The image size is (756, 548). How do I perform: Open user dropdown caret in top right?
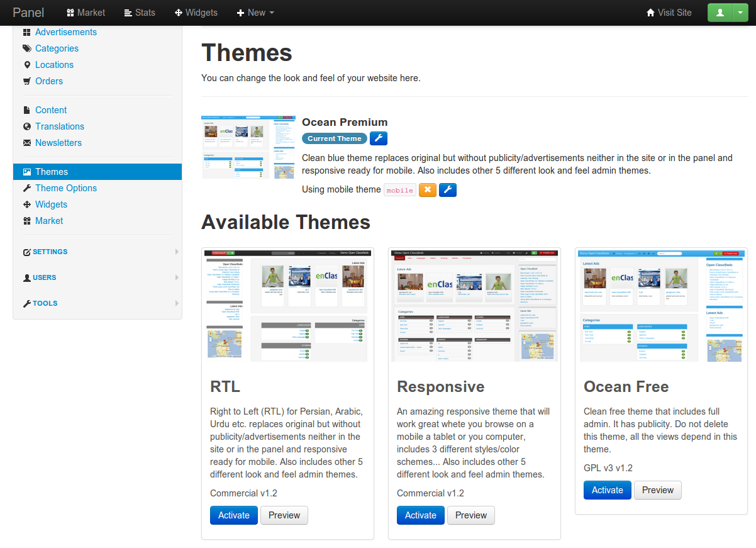pyautogui.click(x=738, y=13)
